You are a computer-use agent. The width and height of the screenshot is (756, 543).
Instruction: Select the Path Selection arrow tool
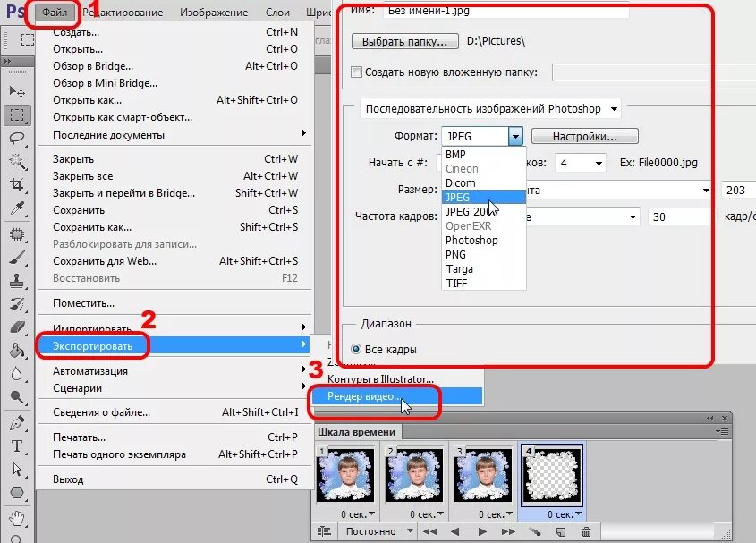click(17, 470)
